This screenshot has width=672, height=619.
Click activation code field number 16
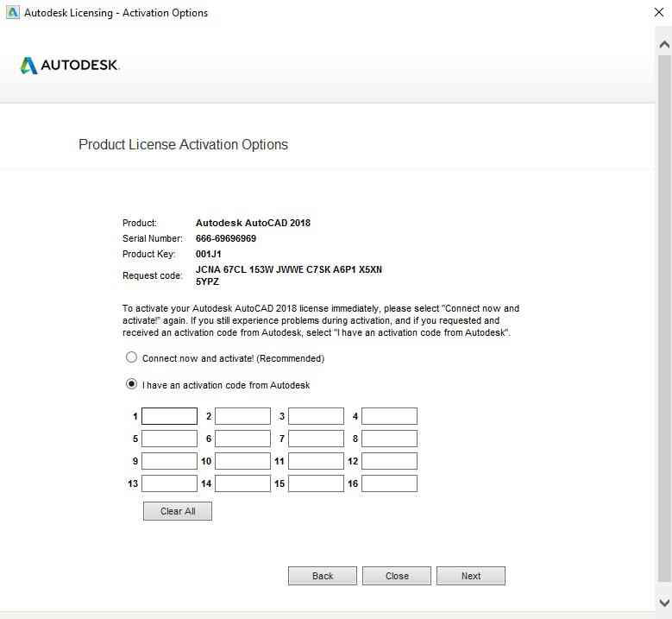[x=389, y=483]
